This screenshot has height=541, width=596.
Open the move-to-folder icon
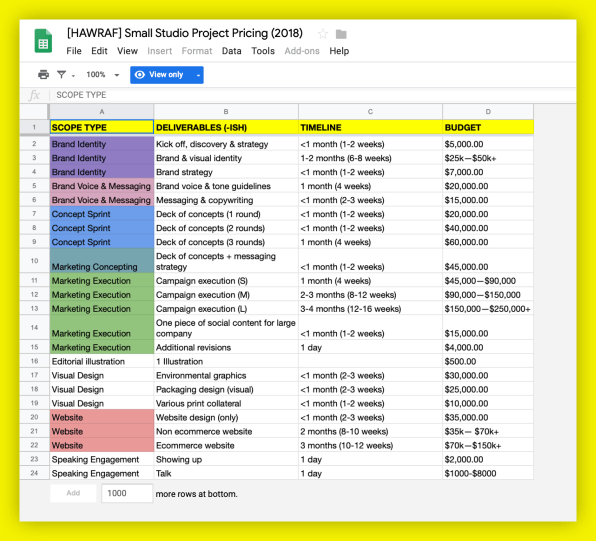click(341, 34)
